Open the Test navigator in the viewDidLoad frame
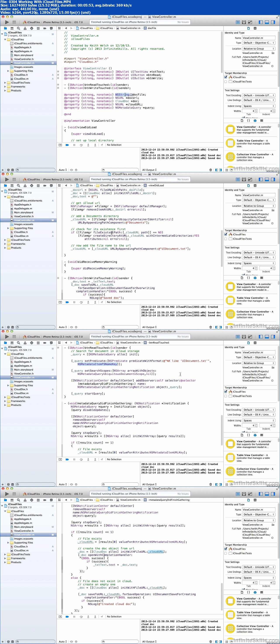The image size is (280, 644). pos(31,186)
